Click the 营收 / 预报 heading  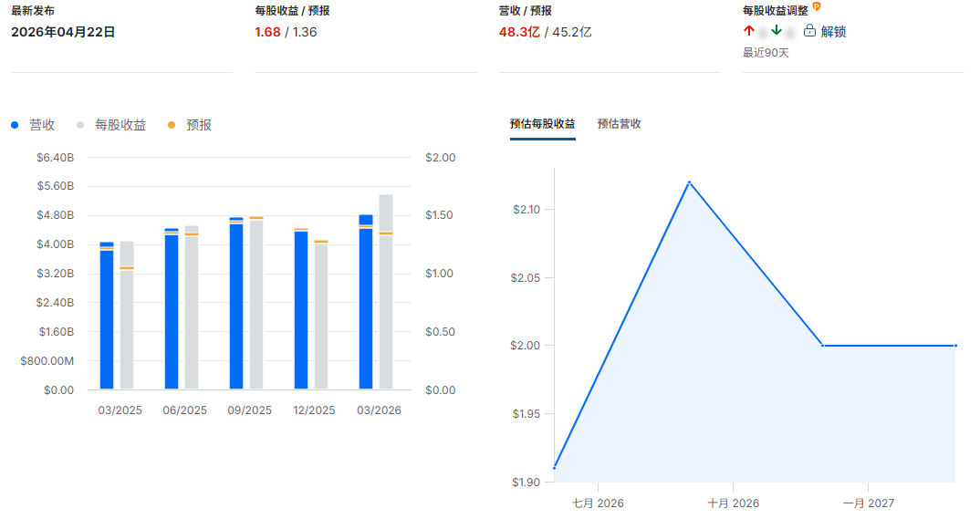(525, 11)
